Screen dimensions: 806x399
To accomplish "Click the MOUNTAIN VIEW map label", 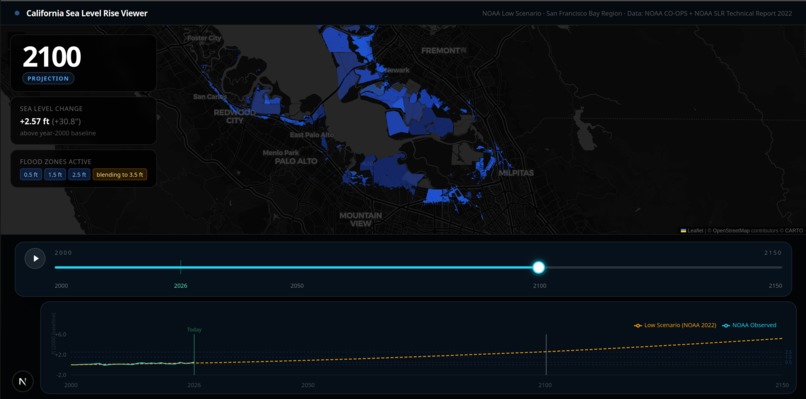I will point(360,220).
